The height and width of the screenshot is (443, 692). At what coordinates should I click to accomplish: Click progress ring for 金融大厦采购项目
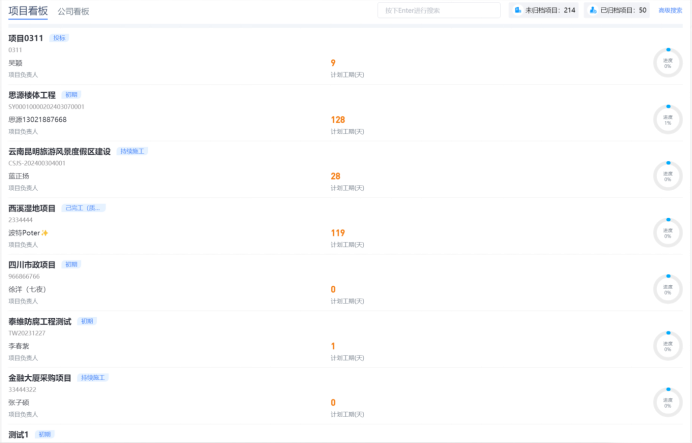pos(667,402)
